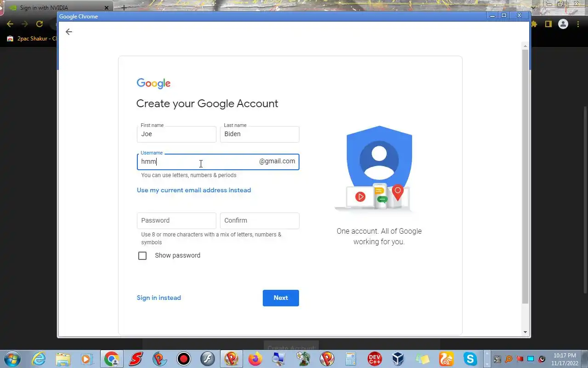This screenshot has height=368, width=588.
Task: Click the account shield illustration
Action: click(379, 168)
